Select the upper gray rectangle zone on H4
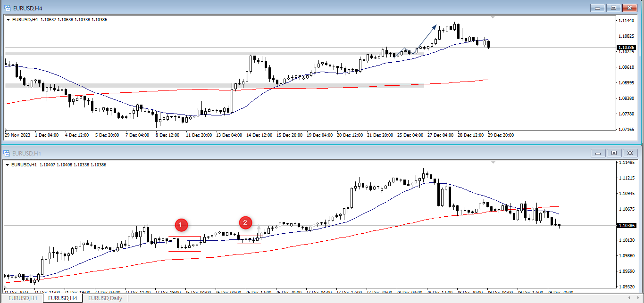Viewport: 644px width, 303px height. (189, 54)
